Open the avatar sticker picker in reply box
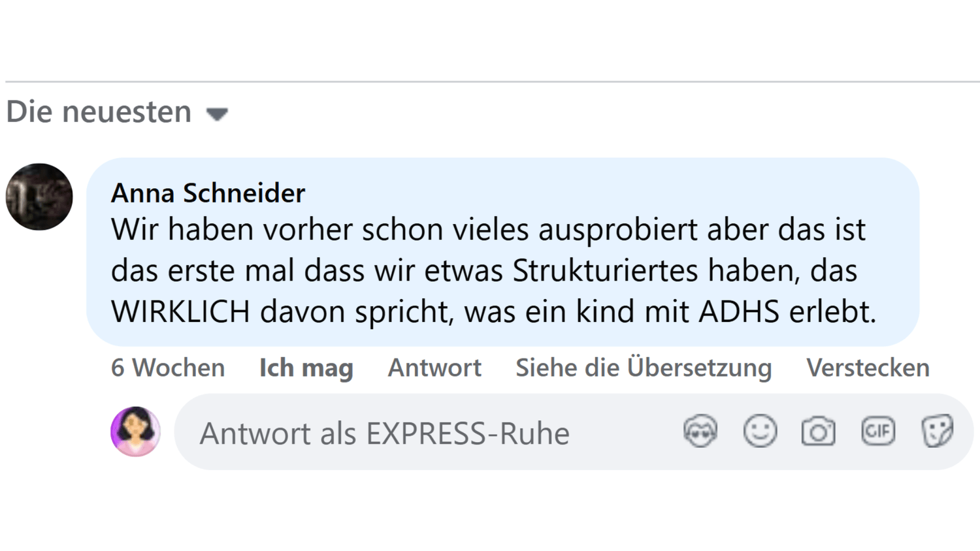Image resolution: width=980 pixels, height=551 pixels. click(700, 432)
